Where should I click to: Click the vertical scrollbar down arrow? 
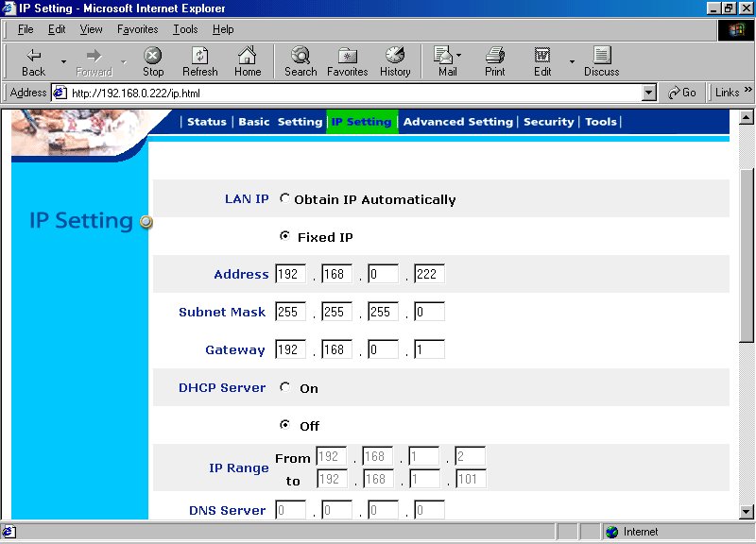pyautogui.click(x=747, y=511)
